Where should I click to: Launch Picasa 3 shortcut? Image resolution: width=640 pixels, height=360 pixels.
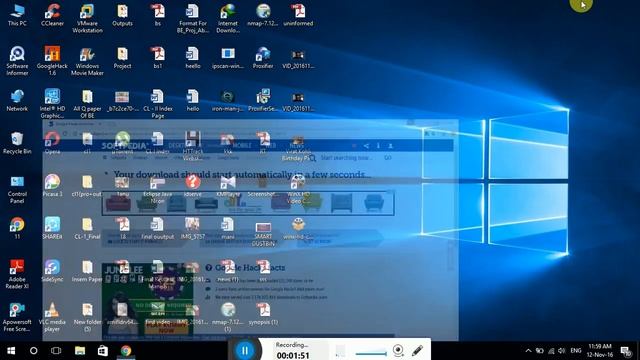(x=52, y=186)
